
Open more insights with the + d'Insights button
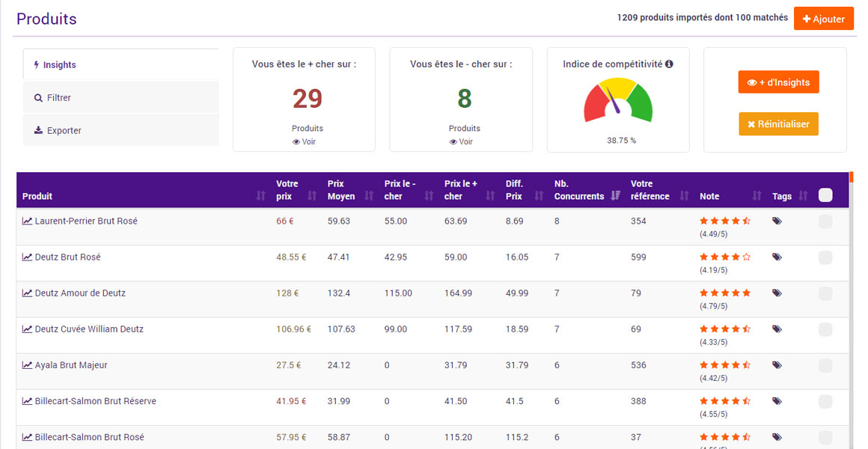tap(778, 82)
